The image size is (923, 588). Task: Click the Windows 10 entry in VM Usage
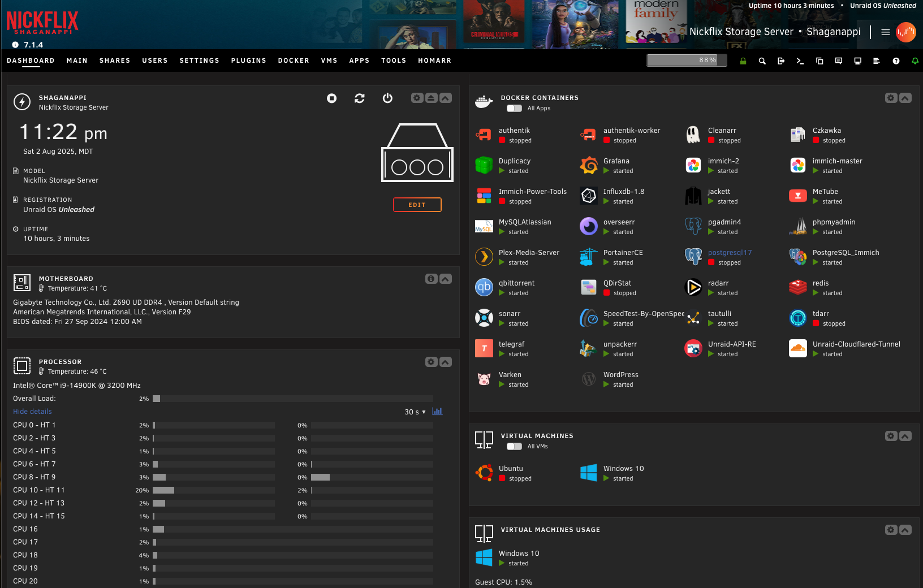(519, 554)
